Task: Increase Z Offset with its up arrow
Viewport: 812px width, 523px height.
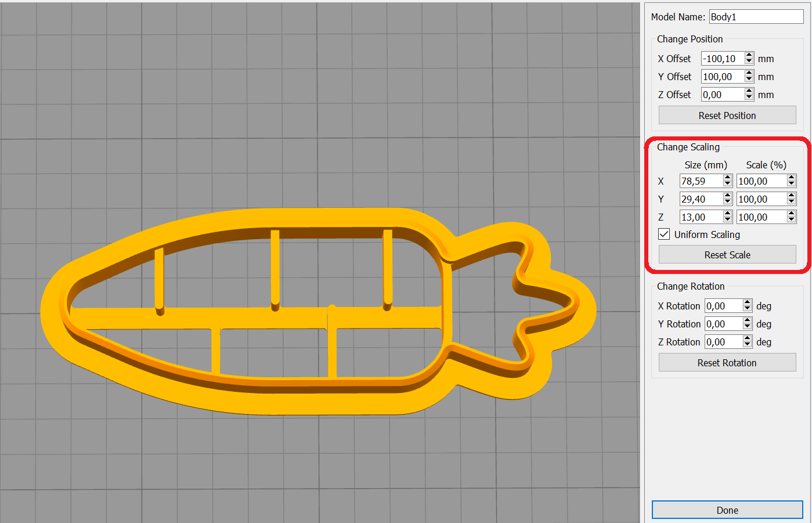Action: [x=749, y=91]
